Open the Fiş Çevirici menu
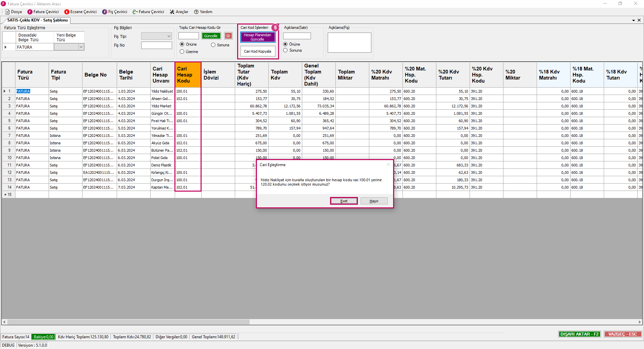644x349 pixels. pos(115,12)
